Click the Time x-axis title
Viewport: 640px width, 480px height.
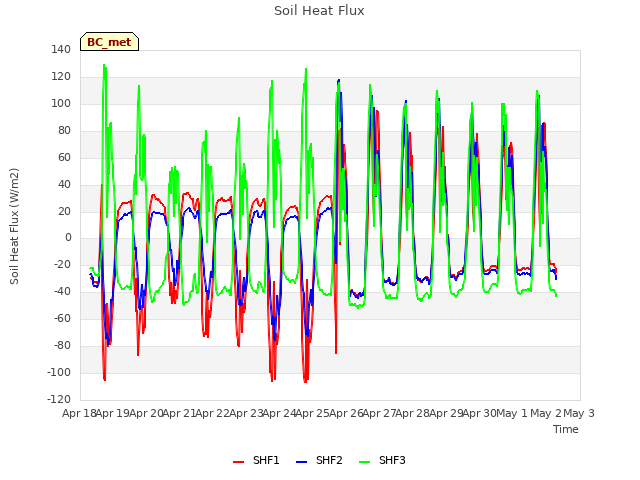click(566, 429)
